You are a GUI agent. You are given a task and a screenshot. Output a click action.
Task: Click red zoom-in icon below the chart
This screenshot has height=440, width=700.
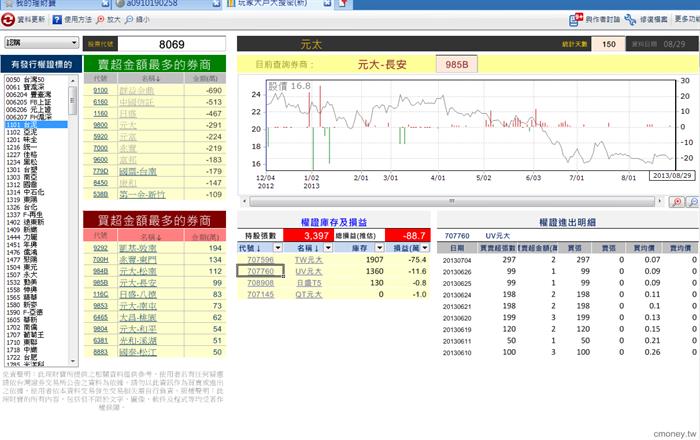[x=677, y=202]
